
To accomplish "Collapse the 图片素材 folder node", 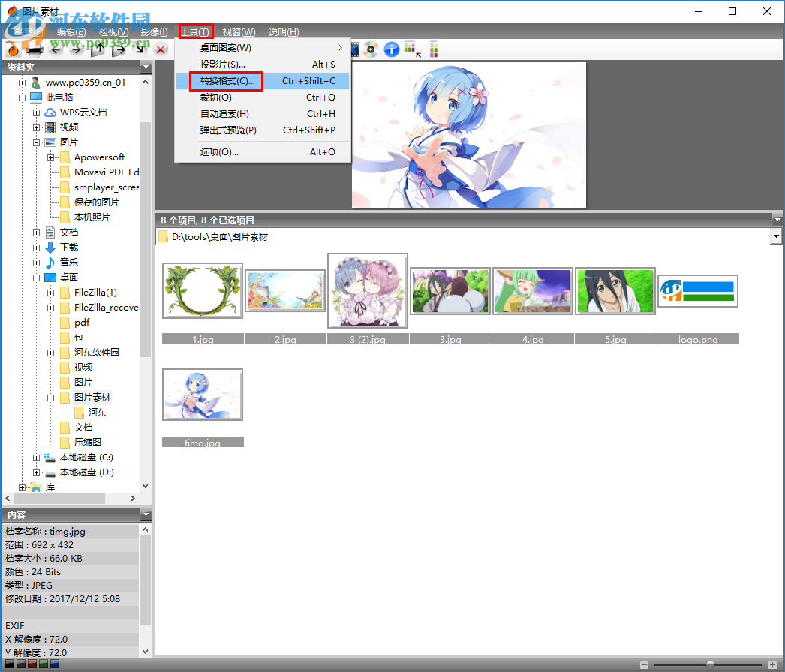I will (51, 397).
